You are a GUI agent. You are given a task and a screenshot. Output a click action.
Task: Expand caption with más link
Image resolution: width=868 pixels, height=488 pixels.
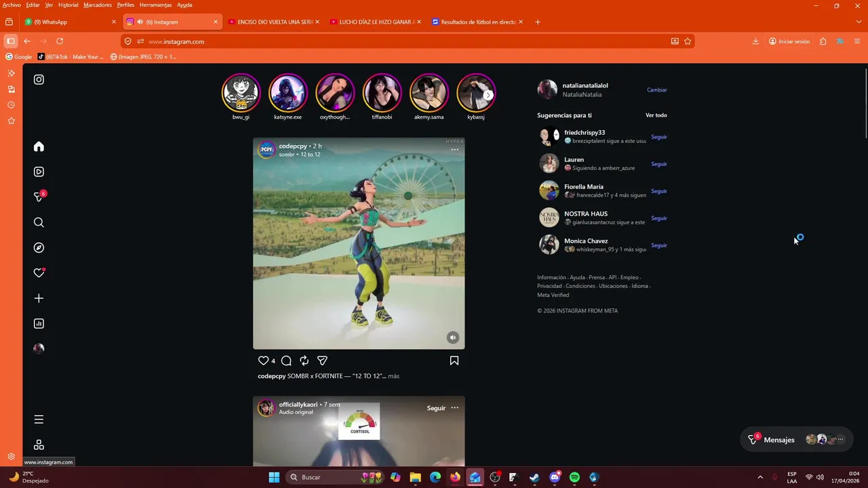pos(393,376)
